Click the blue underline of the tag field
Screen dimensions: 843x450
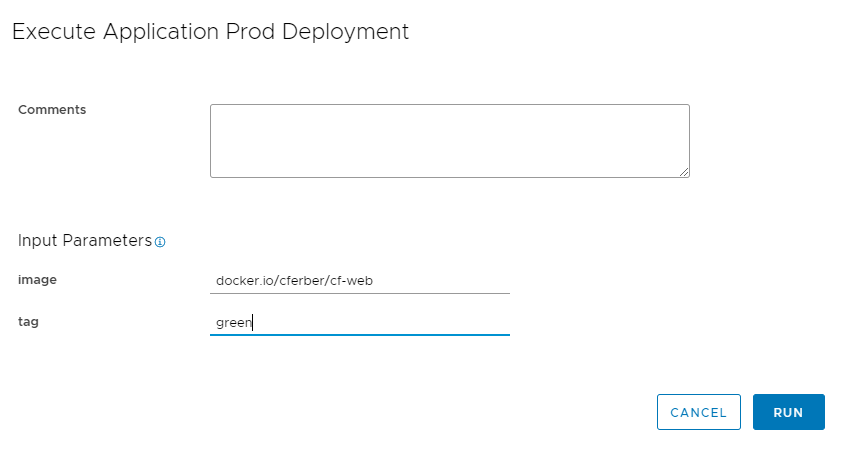point(360,334)
